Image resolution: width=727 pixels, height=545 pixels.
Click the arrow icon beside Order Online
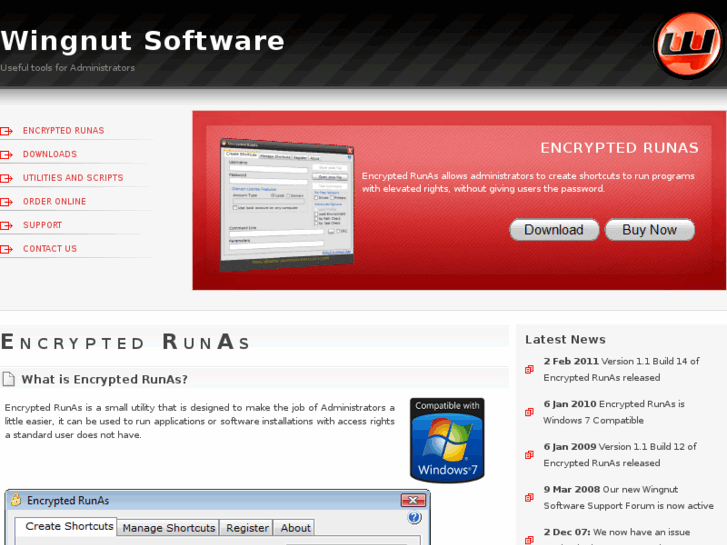click(x=6, y=202)
